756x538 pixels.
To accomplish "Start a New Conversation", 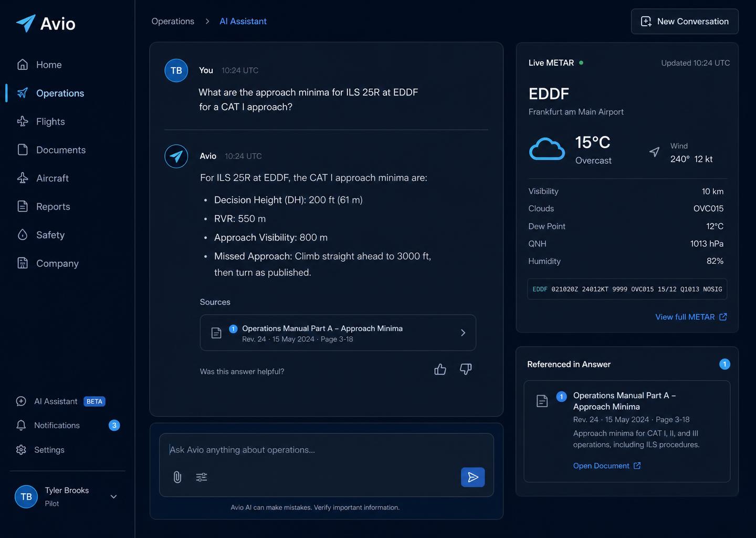I will (685, 22).
